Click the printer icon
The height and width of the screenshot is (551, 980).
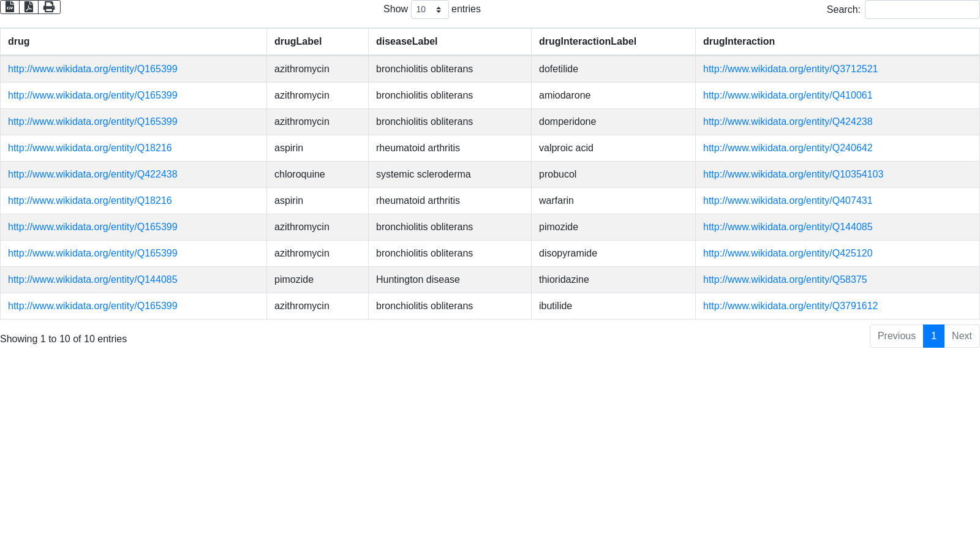point(49,7)
